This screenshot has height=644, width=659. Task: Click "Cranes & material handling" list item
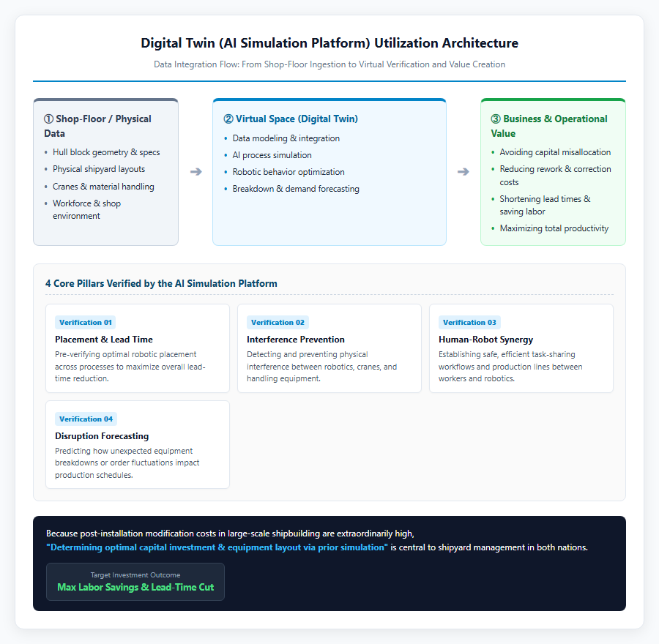click(103, 187)
